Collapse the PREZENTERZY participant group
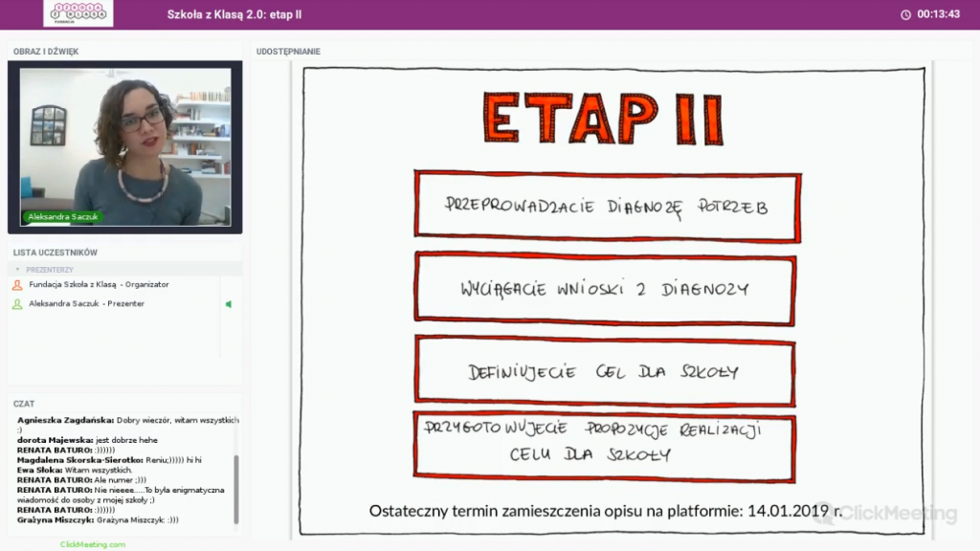 [x=17, y=270]
